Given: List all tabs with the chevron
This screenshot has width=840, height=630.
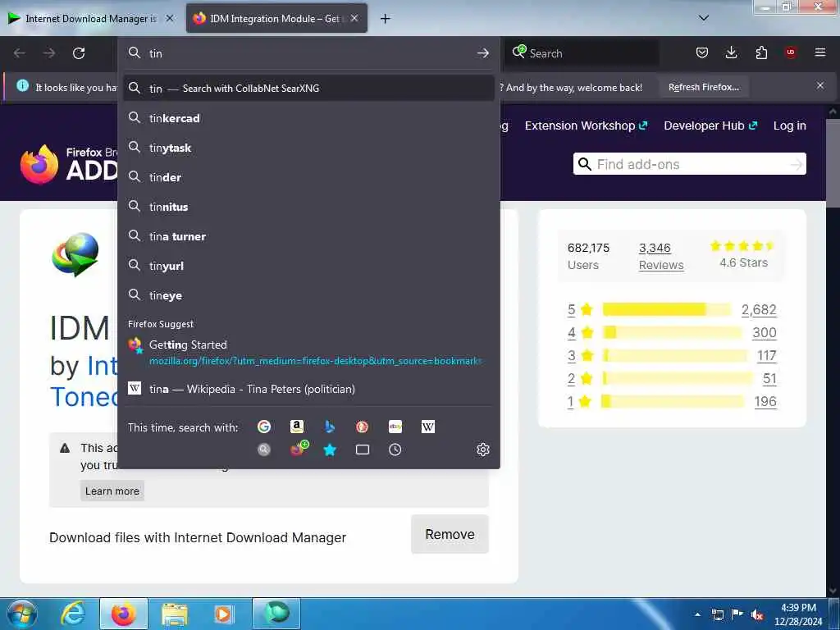Looking at the screenshot, I should [x=704, y=18].
